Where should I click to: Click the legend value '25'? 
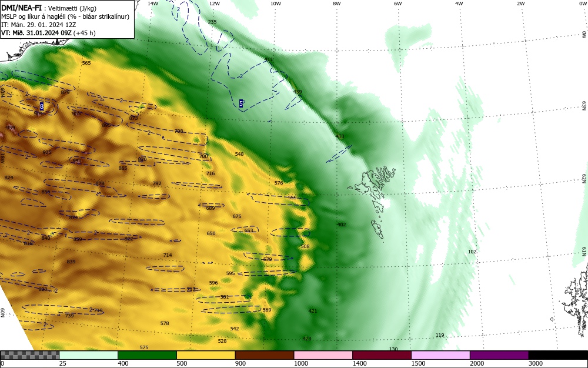(63, 363)
